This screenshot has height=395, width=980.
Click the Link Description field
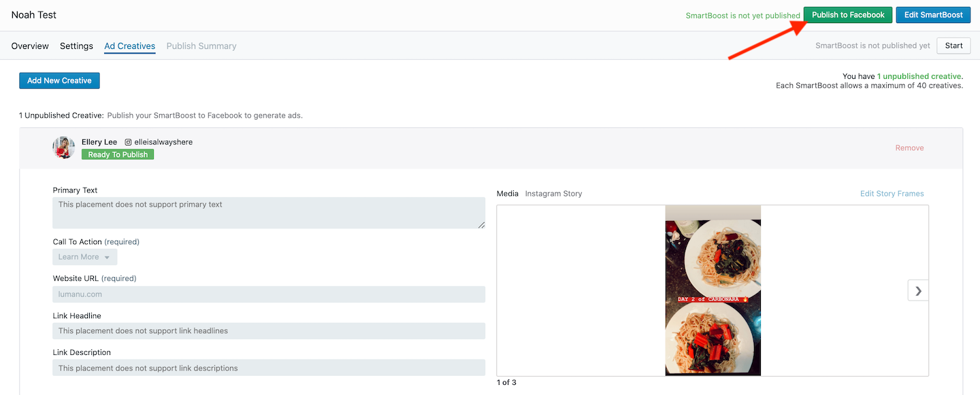coord(269,368)
